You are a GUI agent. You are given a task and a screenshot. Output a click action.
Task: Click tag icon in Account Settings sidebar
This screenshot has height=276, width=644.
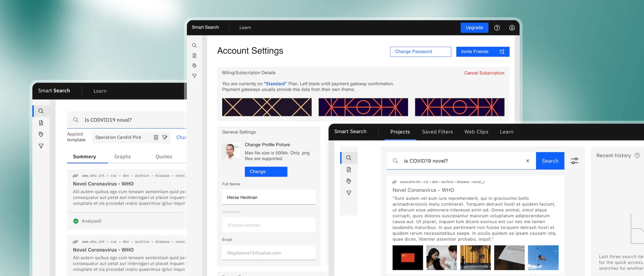click(195, 66)
